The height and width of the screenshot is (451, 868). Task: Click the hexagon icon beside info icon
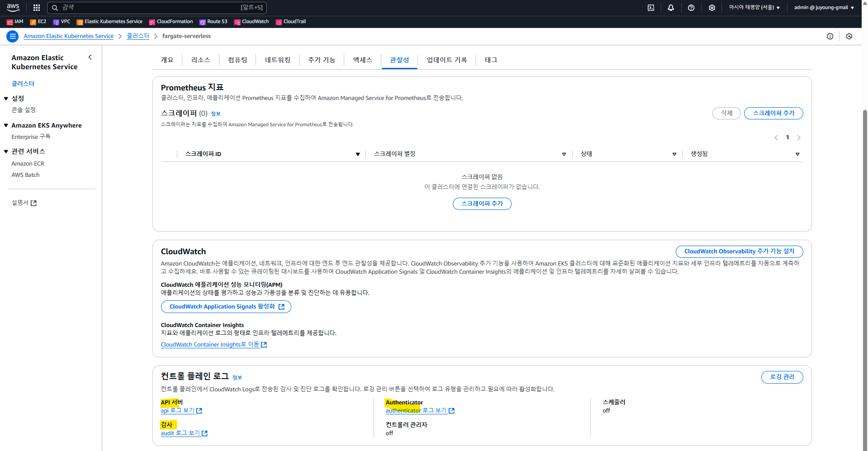[x=849, y=36]
